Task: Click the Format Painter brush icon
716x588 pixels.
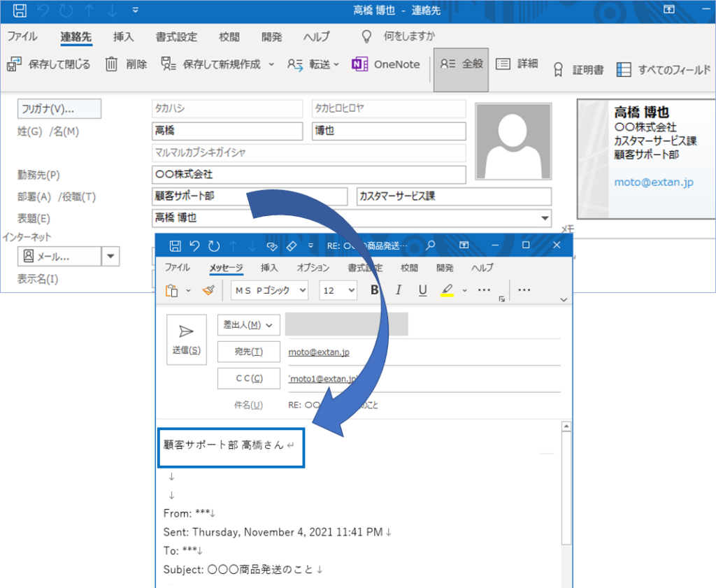Action: pyautogui.click(x=208, y=290)
